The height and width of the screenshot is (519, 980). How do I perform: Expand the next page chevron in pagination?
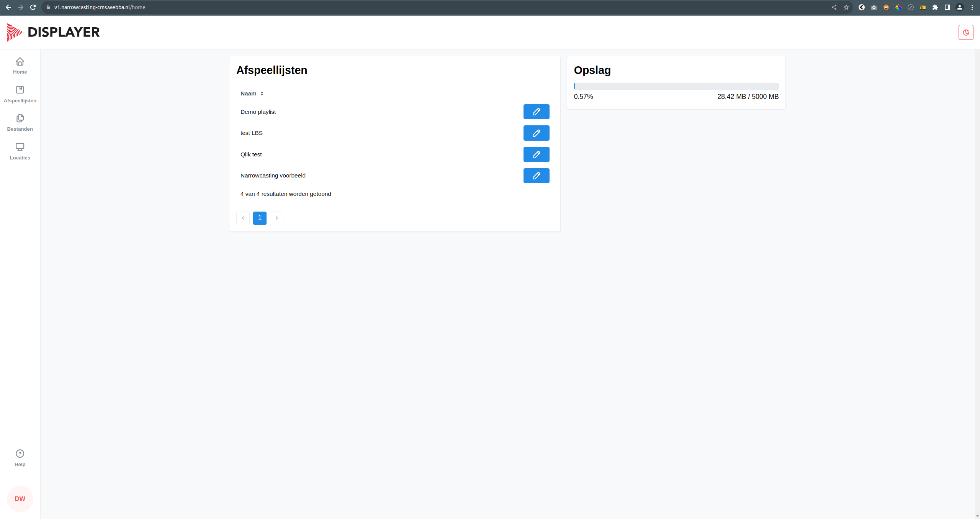point(276,218)
